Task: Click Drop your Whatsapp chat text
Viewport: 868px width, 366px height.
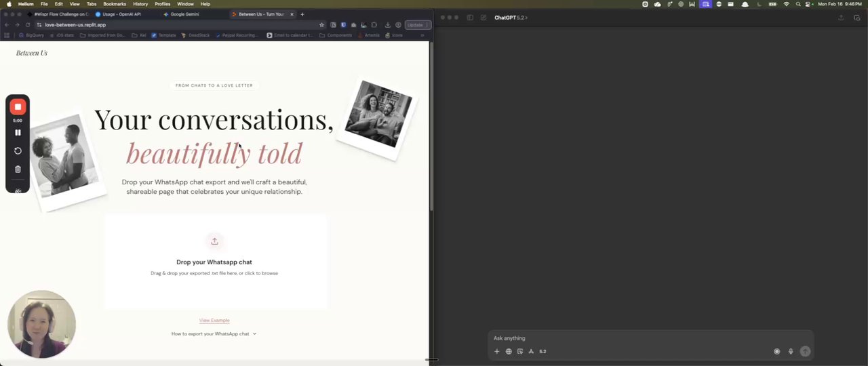Action: pyautogui.click(x=214, y=262)
